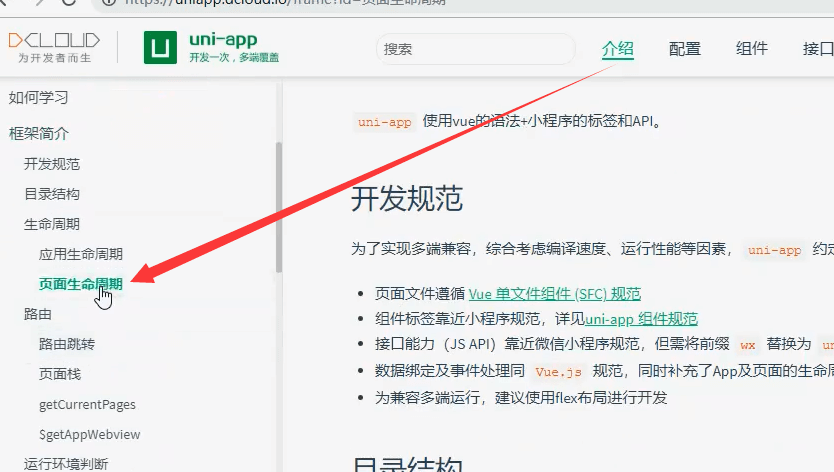834x472 pixels.
Task: Open the 接口 tab
Action: tap(818, 49)
